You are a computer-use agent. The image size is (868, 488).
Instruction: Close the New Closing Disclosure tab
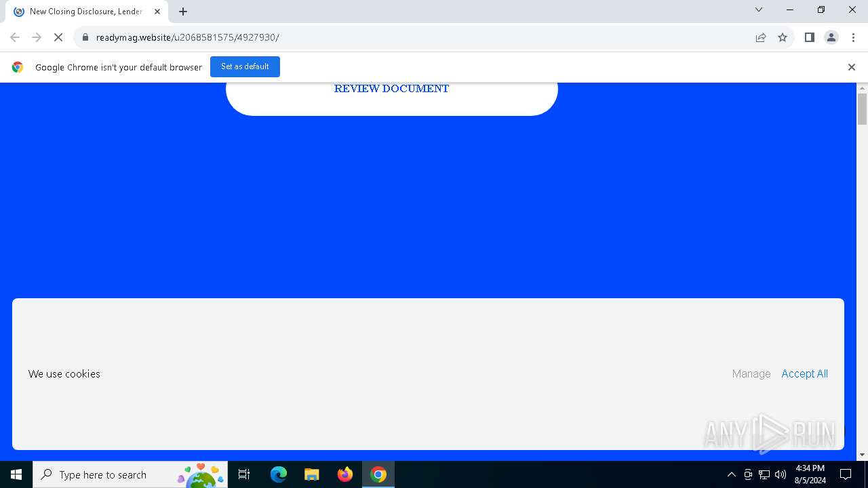[157, 12]
